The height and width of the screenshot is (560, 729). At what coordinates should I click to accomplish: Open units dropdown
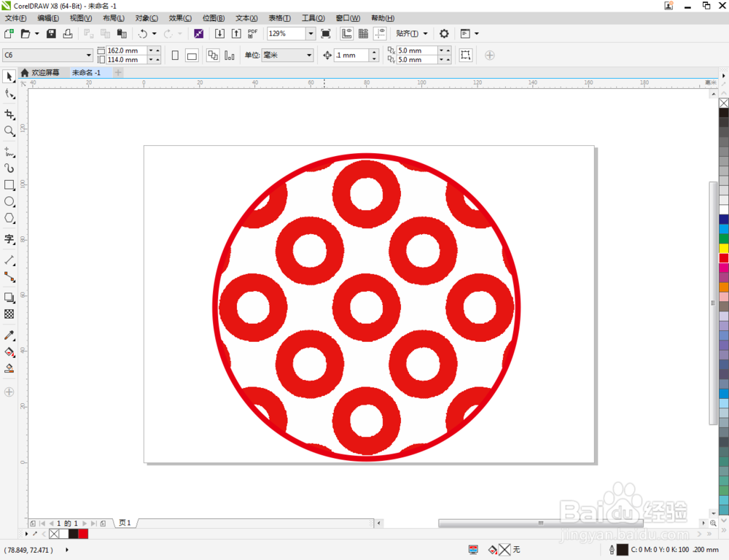(x=308, y=55)
